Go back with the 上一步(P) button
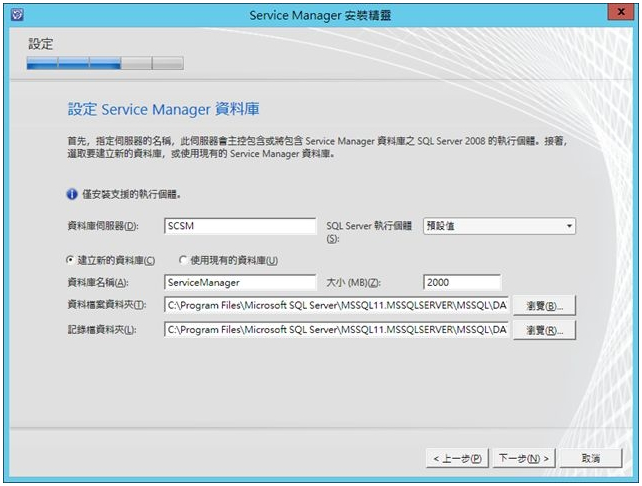Screen dimensions: 642x486 457,458
